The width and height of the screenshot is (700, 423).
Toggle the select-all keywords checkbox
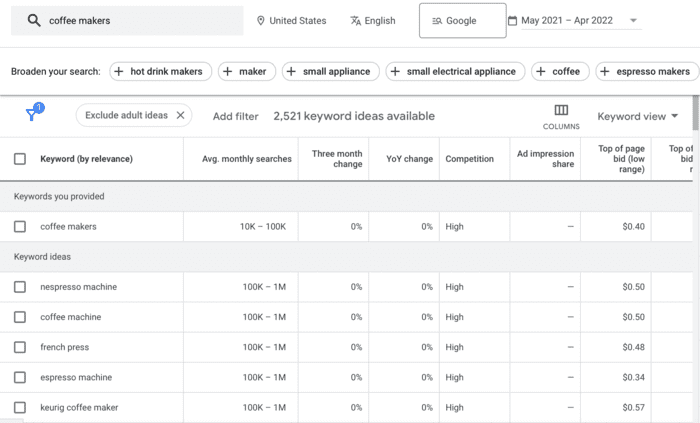[20, 159]
